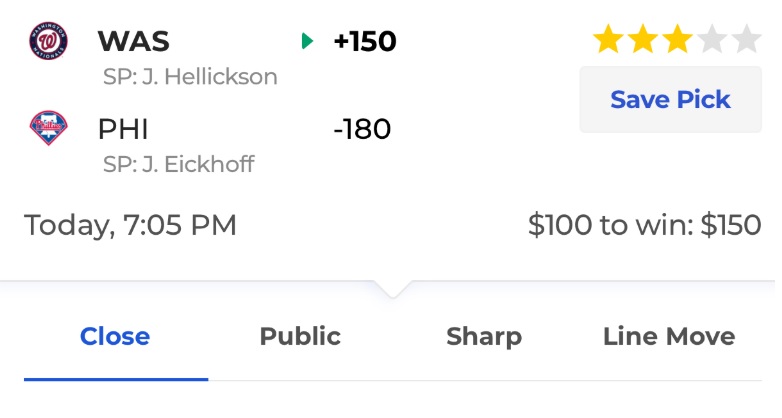782x418 pixels.
Task: Click the Washington Nationals team logo
Action: coord(48,41)
